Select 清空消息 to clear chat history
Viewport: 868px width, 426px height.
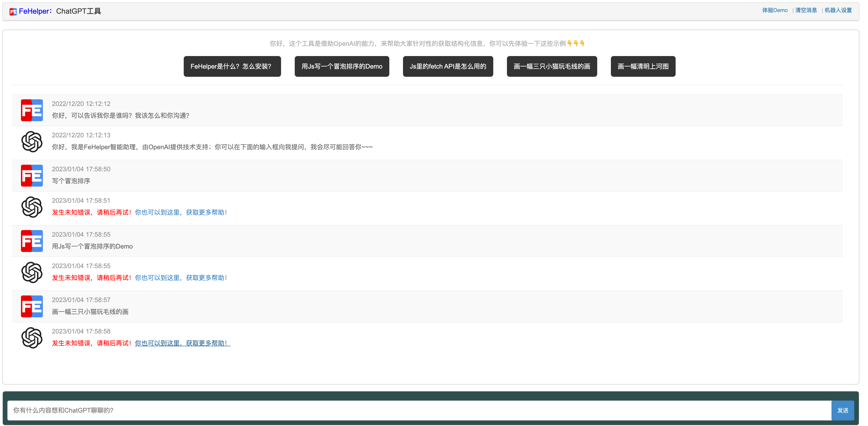click(x=806, y=10)
